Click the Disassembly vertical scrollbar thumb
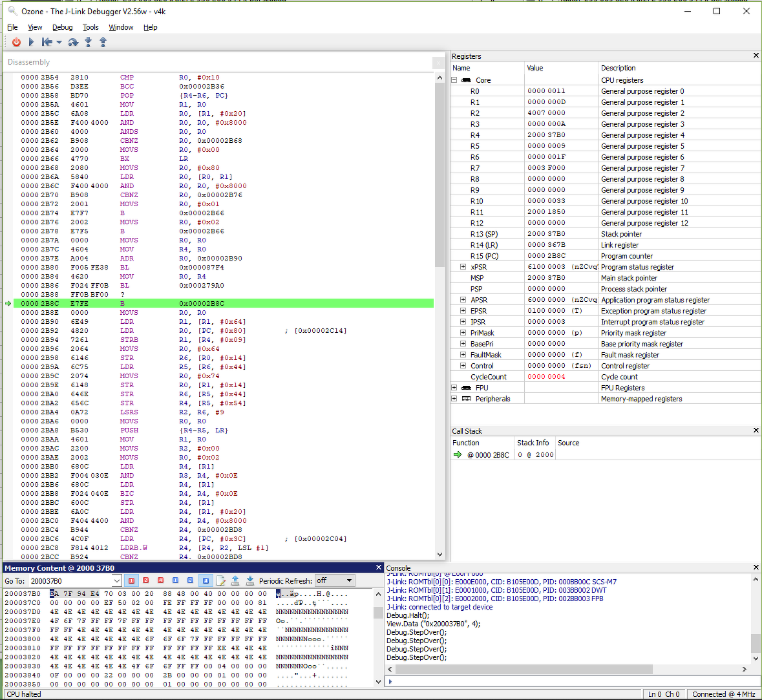 pos(439,175)
